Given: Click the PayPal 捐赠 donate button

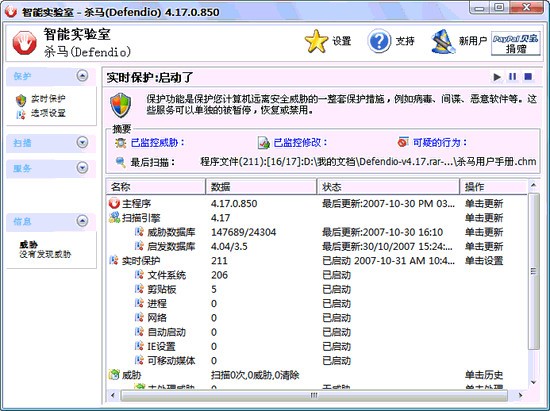Looking at the screenshot, I should (x=516, y=43).
